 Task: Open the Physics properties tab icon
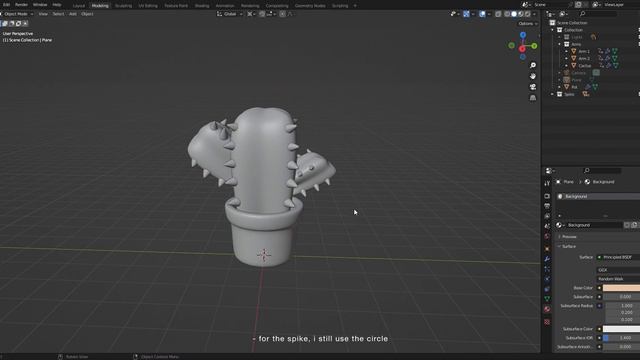pos(547,279)
